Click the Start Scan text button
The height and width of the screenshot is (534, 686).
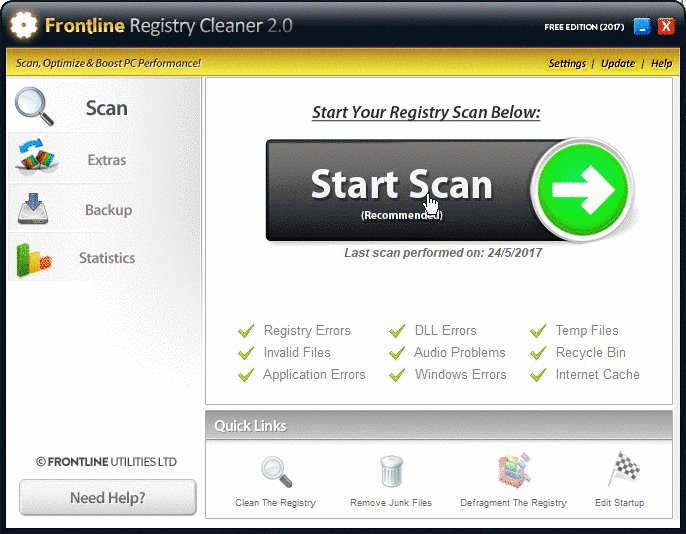(401, 185)
